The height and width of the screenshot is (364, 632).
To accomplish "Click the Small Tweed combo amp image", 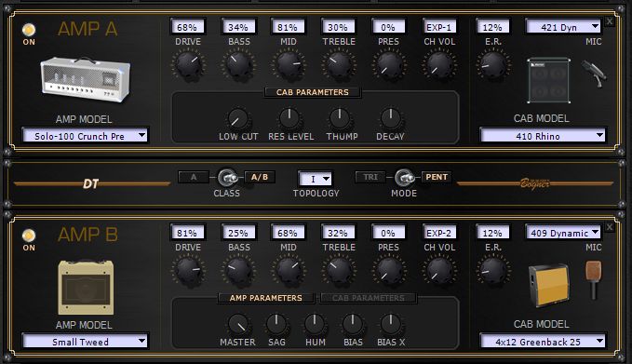I will point(86,287).
